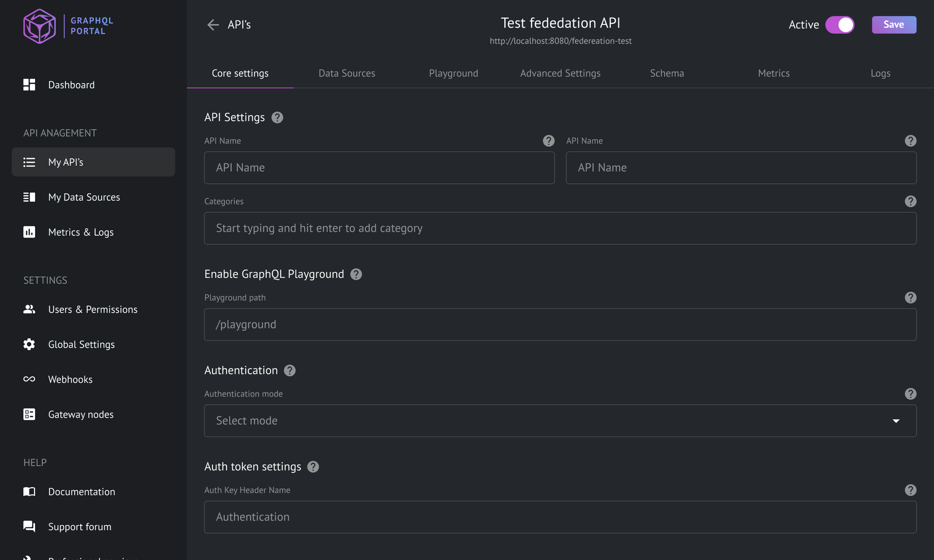The width and height of the screenshot is (934, 560).
Task: Open Metrics & Logs from the sidebar
Action: tap(80, 232)
